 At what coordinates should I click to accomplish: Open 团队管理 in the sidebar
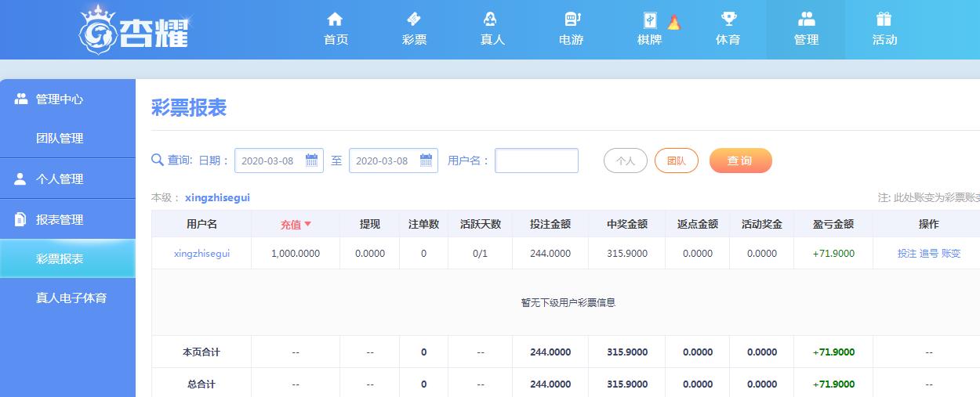pyautogui.click(x=60, y=139)
